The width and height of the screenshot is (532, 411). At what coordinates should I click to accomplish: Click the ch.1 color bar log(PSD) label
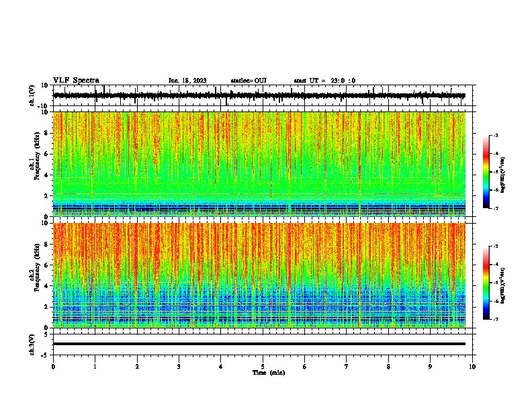503,175
